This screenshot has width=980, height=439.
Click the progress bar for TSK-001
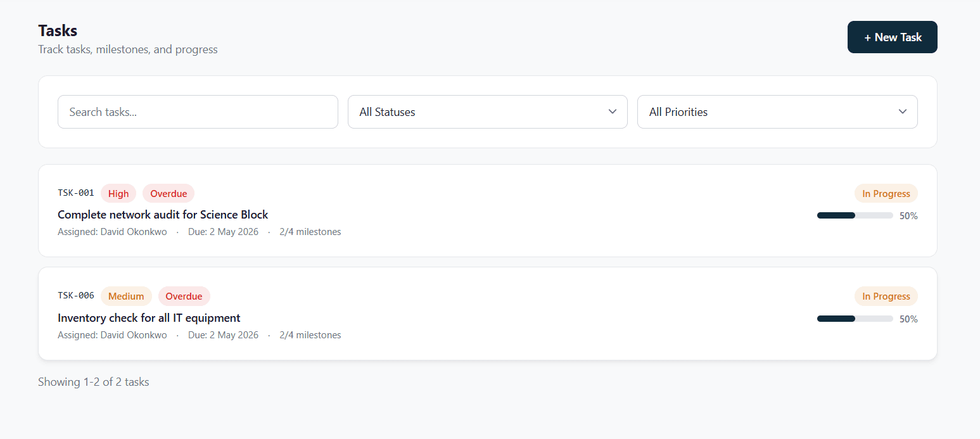coord(855,216)
